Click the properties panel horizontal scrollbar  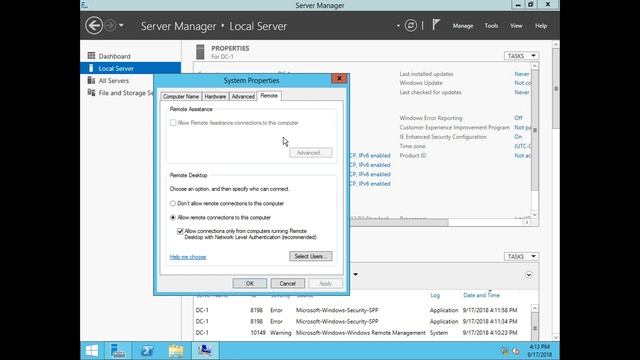click(x=399, y=222)
